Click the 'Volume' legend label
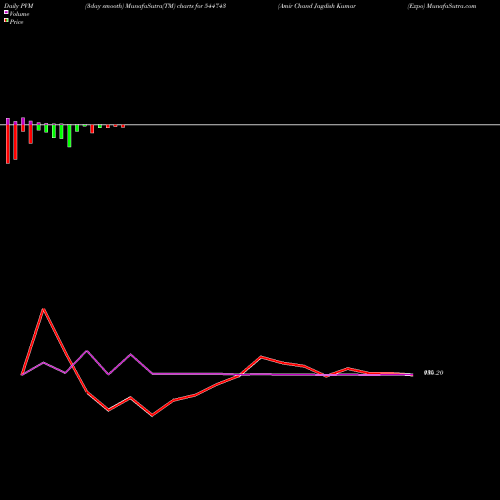Screen dimensions: 500x500 click(19, 14)
